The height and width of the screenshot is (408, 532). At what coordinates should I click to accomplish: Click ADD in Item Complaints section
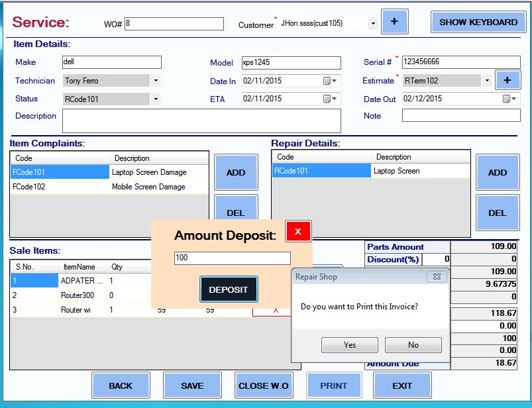coord(236,172)
